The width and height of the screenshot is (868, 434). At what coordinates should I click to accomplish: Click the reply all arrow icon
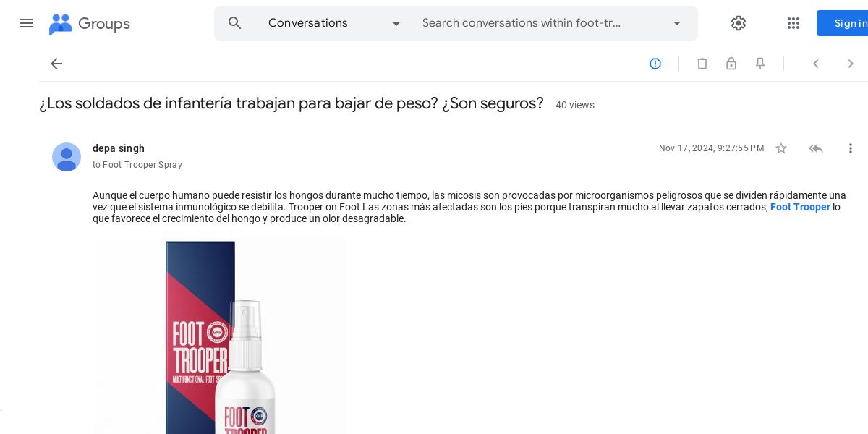pyautogui.click(x=816, y=148)
